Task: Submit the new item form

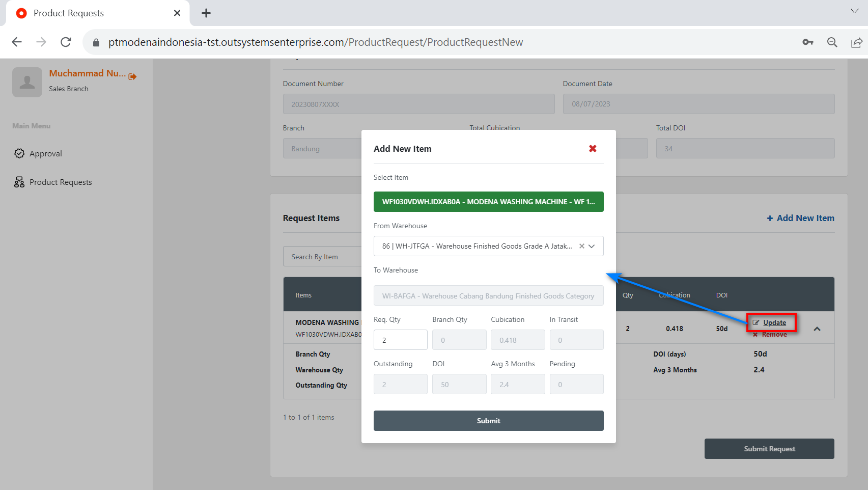Action: click(x=488, y=421)
